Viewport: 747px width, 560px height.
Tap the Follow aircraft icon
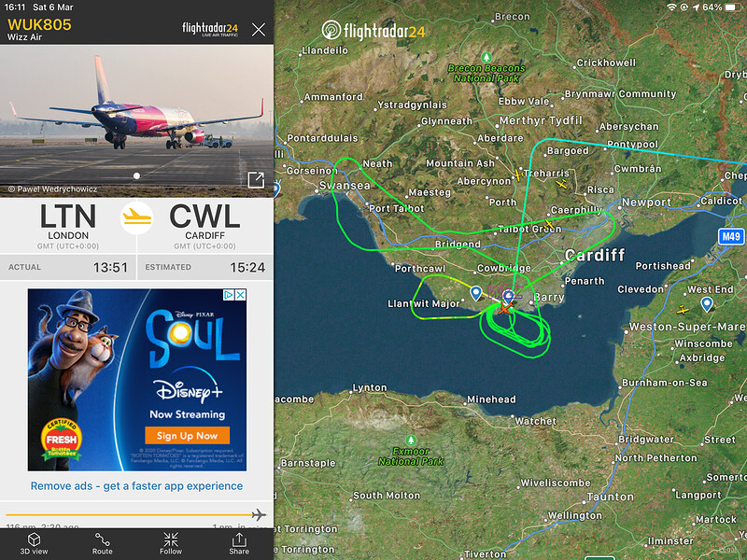coord(171,544)
